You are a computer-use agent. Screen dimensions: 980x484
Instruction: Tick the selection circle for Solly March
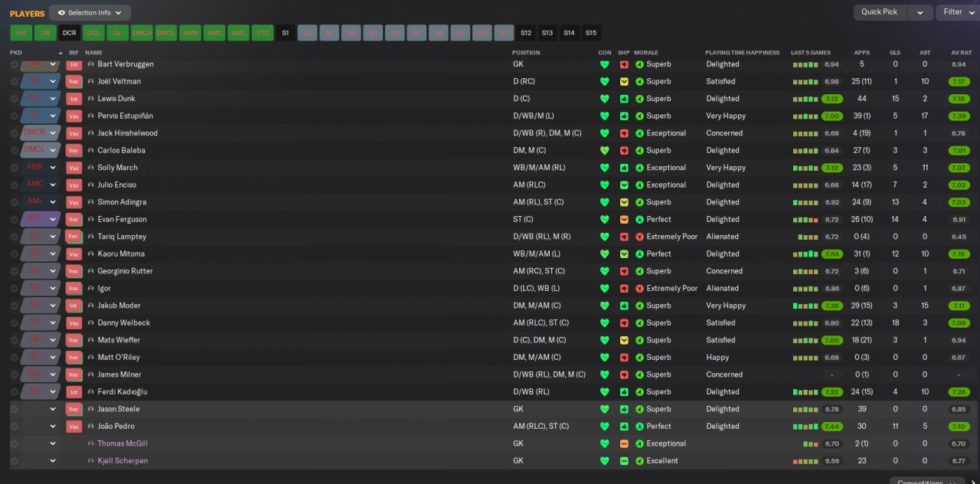[15, 168]
